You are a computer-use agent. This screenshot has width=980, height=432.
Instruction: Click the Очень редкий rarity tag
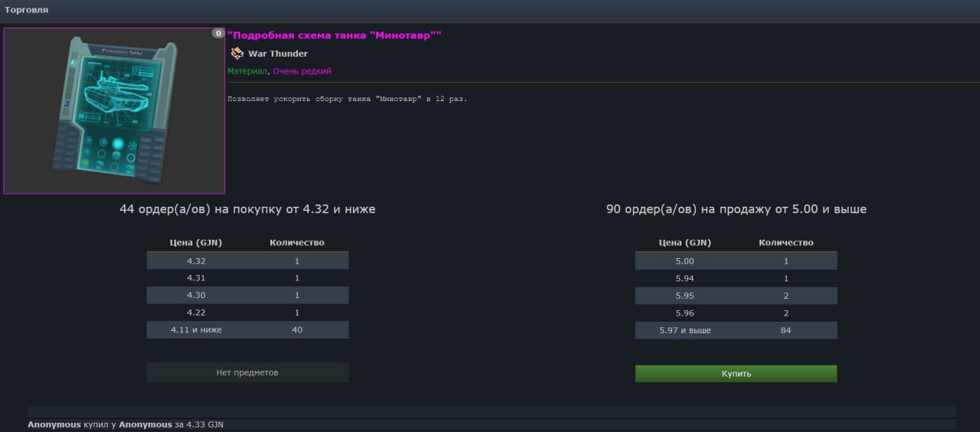(x=302, y=71)
